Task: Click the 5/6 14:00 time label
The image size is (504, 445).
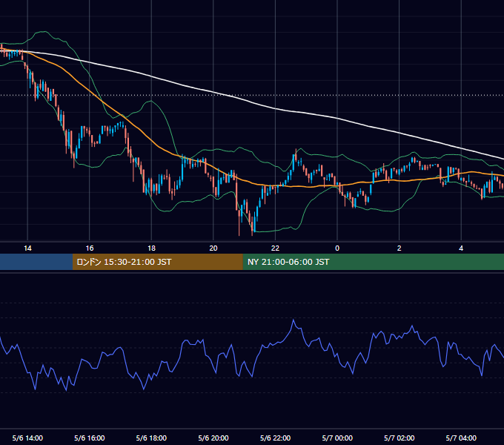Action: [x=27, y=438]
